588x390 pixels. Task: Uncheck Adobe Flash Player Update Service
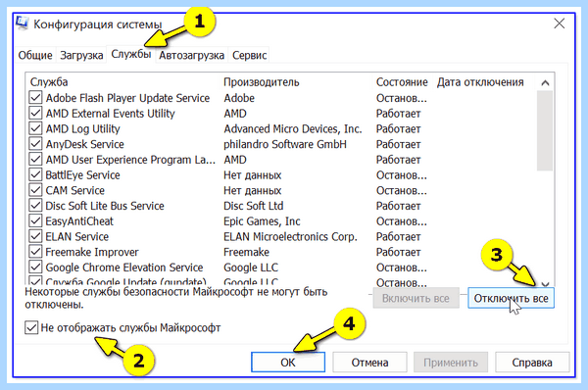(35, 98)
